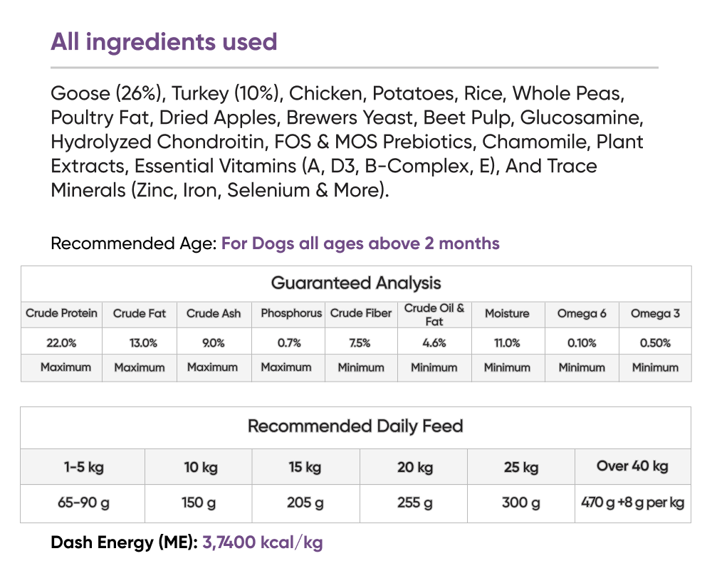Select the "Omega 3" column header
Image resolution: width=712 pixels, height=588 pixels.
click(655, 313)
